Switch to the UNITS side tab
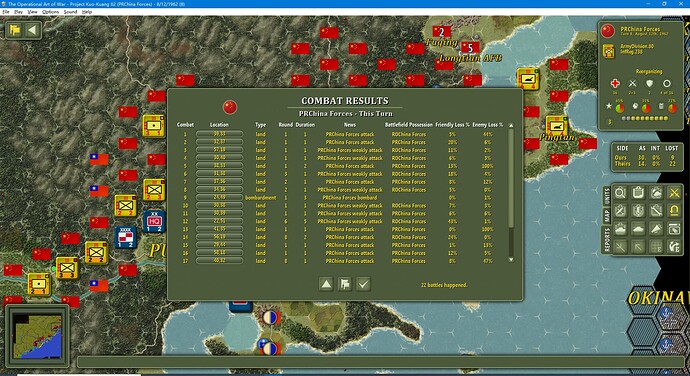The width and height of the screenshot is (690, 376). pos(607,195)
